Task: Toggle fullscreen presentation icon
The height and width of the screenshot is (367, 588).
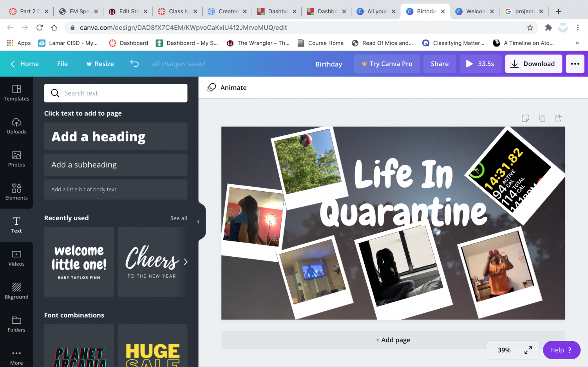Action: click(x=528, y=350)
